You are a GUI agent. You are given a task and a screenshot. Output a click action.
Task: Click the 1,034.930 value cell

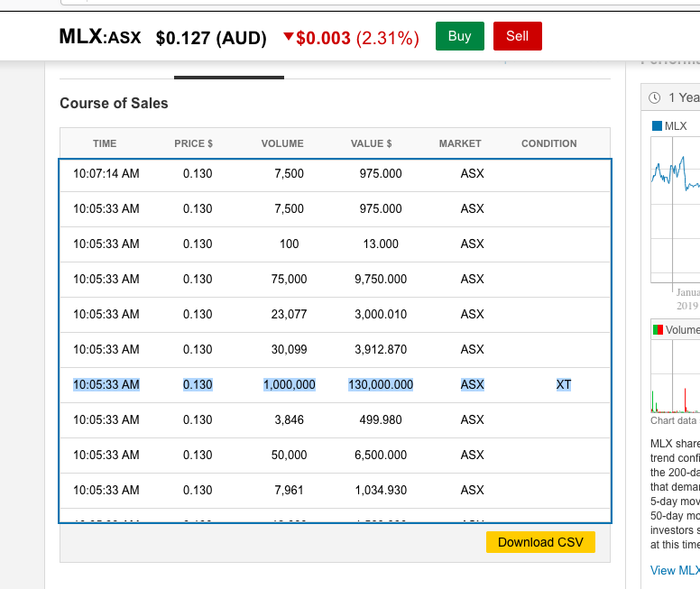(381, 491)
